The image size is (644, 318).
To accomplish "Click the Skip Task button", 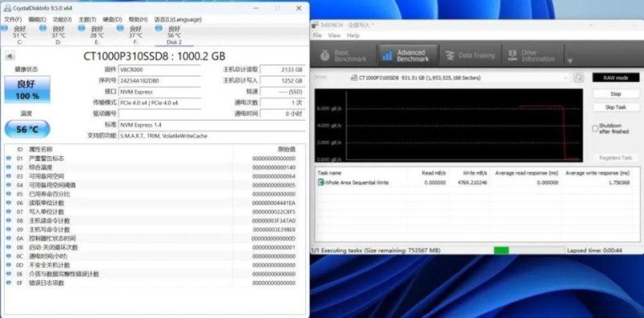I will pos(615,107).
